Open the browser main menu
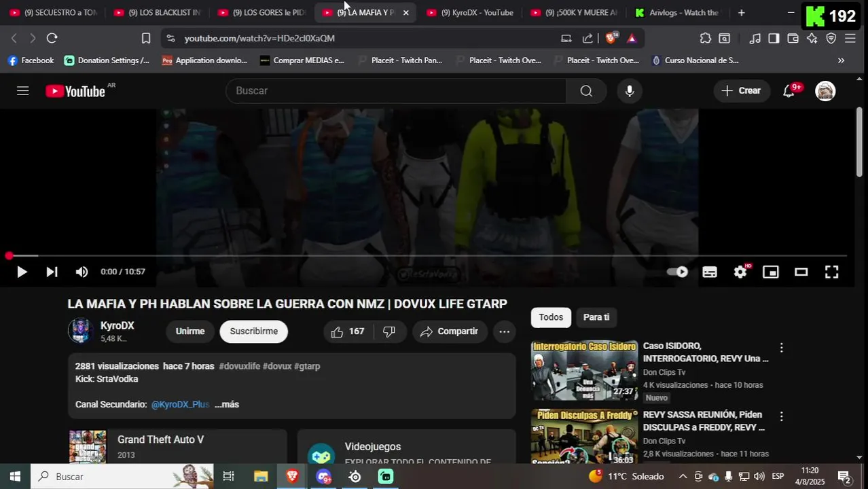This screenshot has width=868, height=489. click(850, 38)
